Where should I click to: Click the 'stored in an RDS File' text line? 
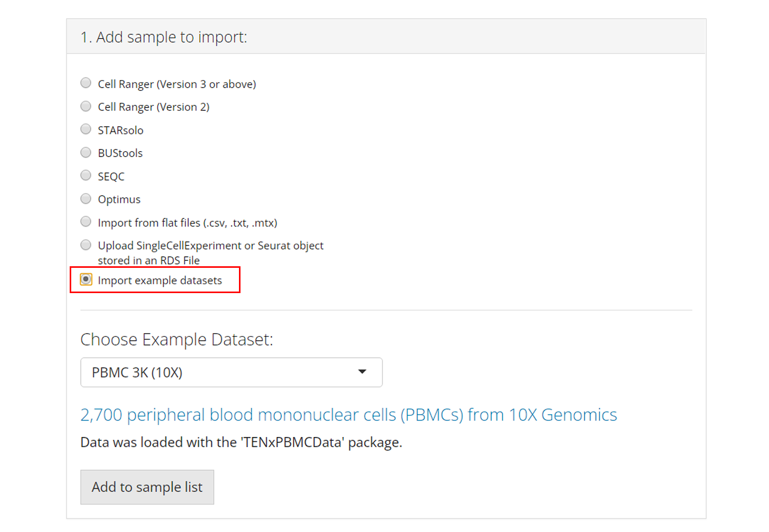click(x=149, y=261)
